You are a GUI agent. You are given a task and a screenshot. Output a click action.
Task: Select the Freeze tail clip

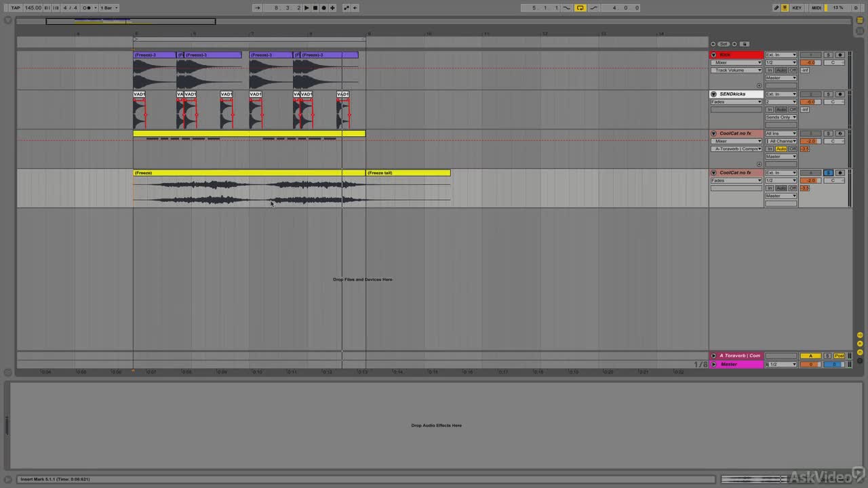408,173
